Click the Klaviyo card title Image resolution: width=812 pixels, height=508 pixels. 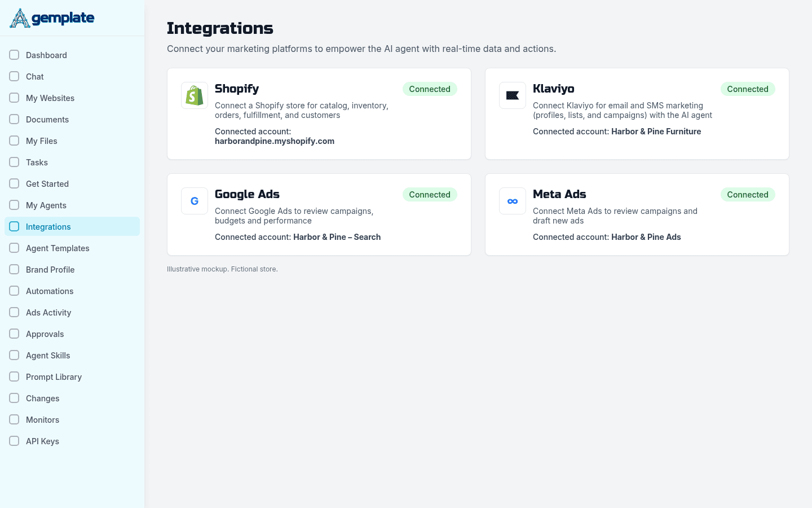click(x=554, y=89)
